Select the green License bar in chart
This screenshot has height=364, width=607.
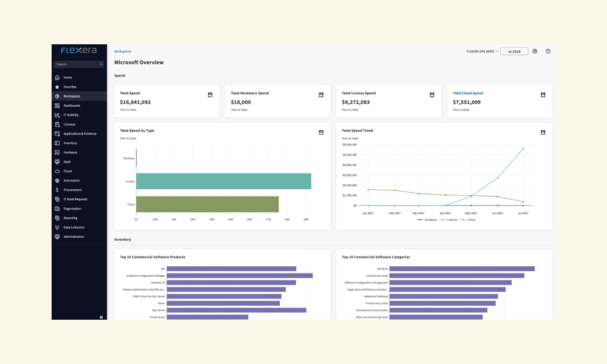[224, 181]
